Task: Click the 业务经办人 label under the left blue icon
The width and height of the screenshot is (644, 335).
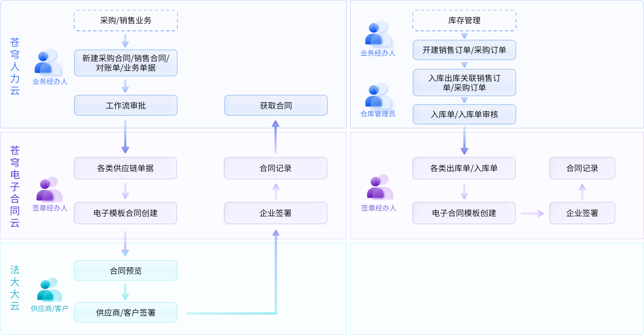Action: tap(50, 81)
